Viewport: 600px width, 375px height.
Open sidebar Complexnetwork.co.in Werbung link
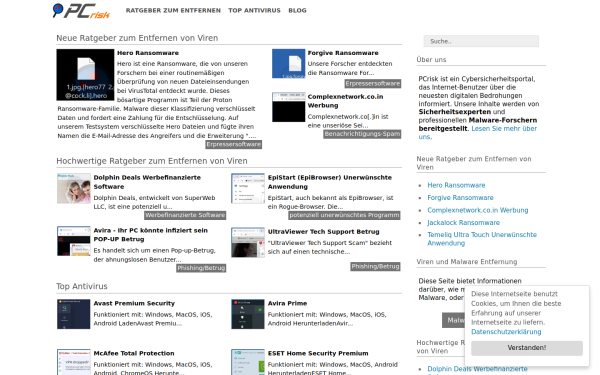click(478, 210)
